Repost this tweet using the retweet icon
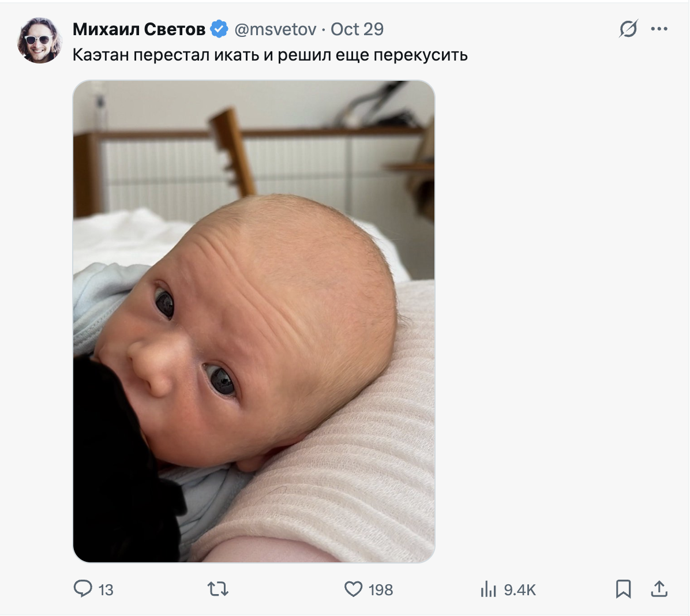Viewport: 690px width, 616px height. [218, 589]
